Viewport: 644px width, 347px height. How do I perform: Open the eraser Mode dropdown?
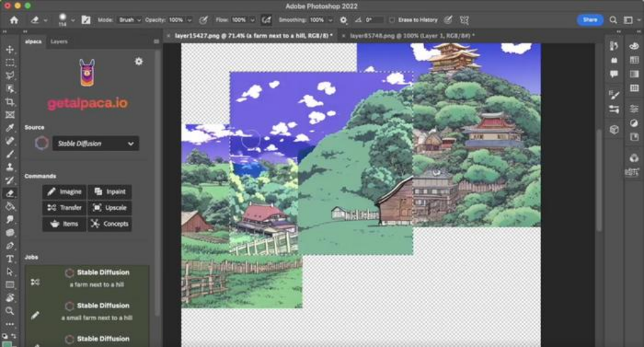[x=129, y=20]
